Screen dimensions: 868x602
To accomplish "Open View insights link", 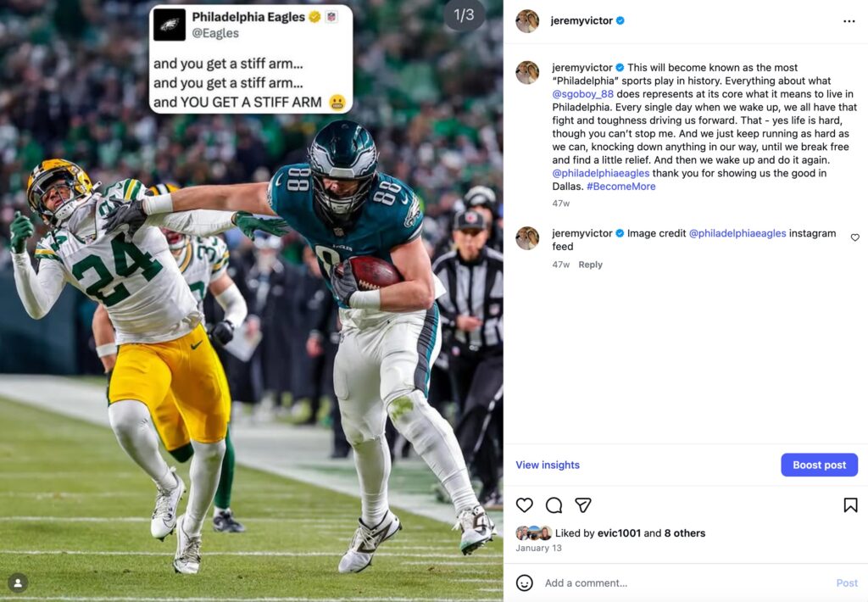I will [x=548, y=465].
